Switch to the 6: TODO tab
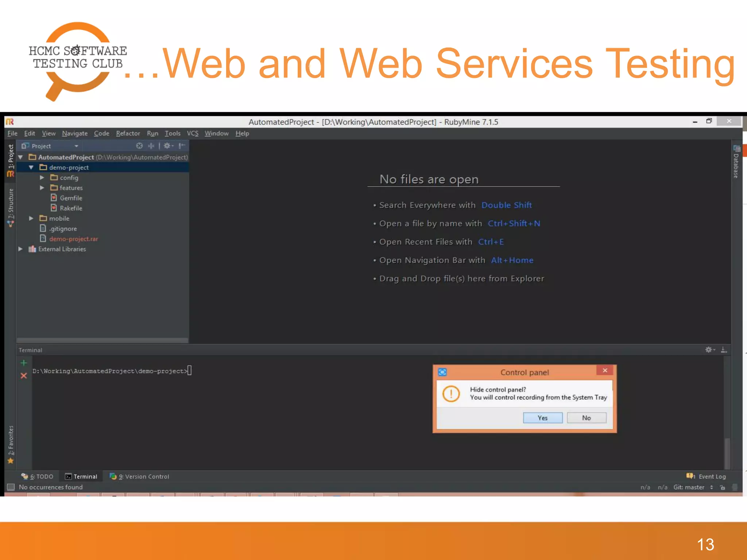 tap(37, 476)
